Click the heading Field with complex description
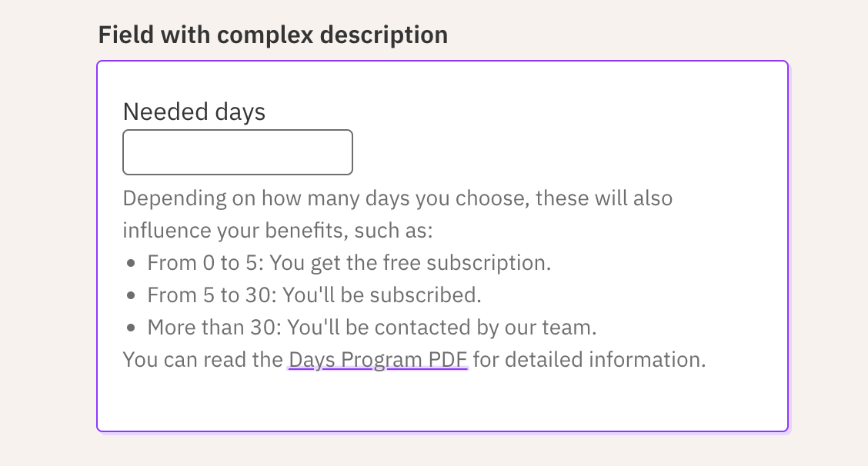Viewport: 868px width, 466px height. coord(272,35)
